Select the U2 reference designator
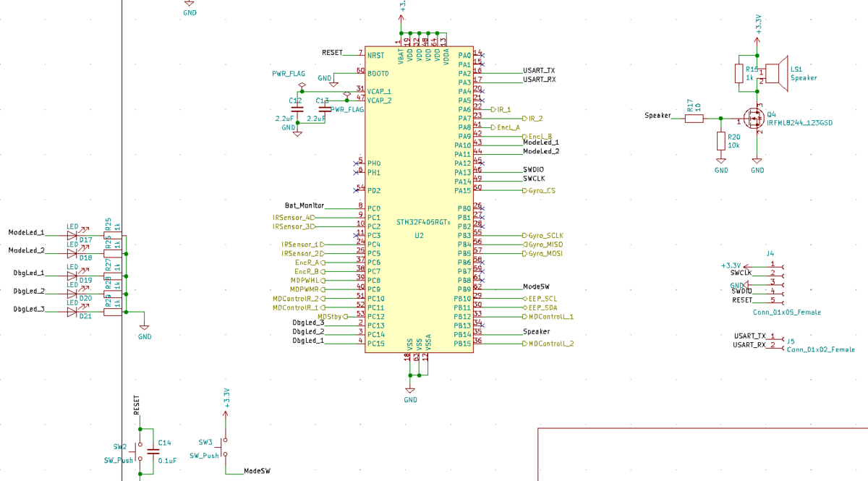Viewport: 868px width, 481px height. click(x=419, y=236)
